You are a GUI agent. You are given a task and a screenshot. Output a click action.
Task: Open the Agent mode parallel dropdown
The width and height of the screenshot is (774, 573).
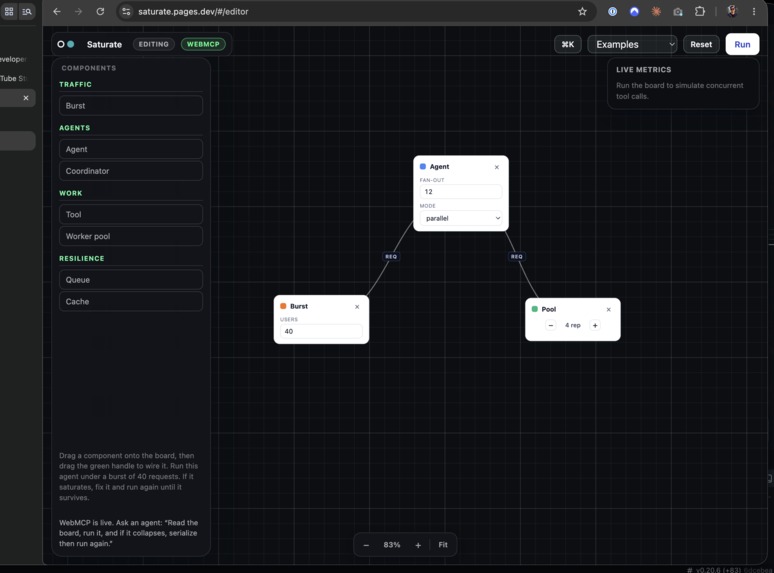pyautogui.click(x=461, y=218)
